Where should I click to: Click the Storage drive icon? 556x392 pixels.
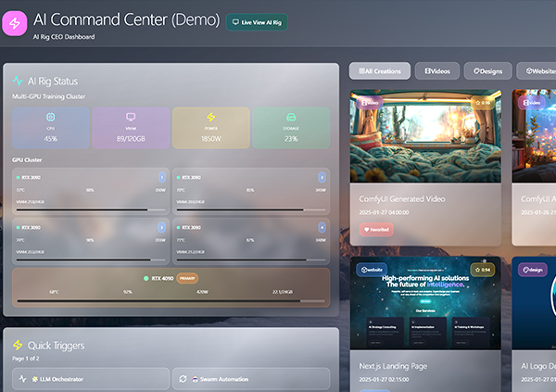coord(290,117)
